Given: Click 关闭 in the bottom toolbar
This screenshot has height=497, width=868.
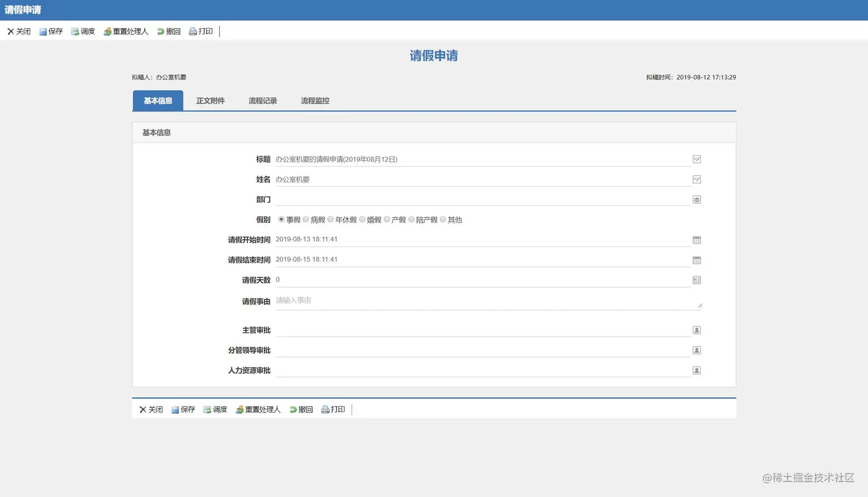Looking at the screenshot, I should 151,410.
